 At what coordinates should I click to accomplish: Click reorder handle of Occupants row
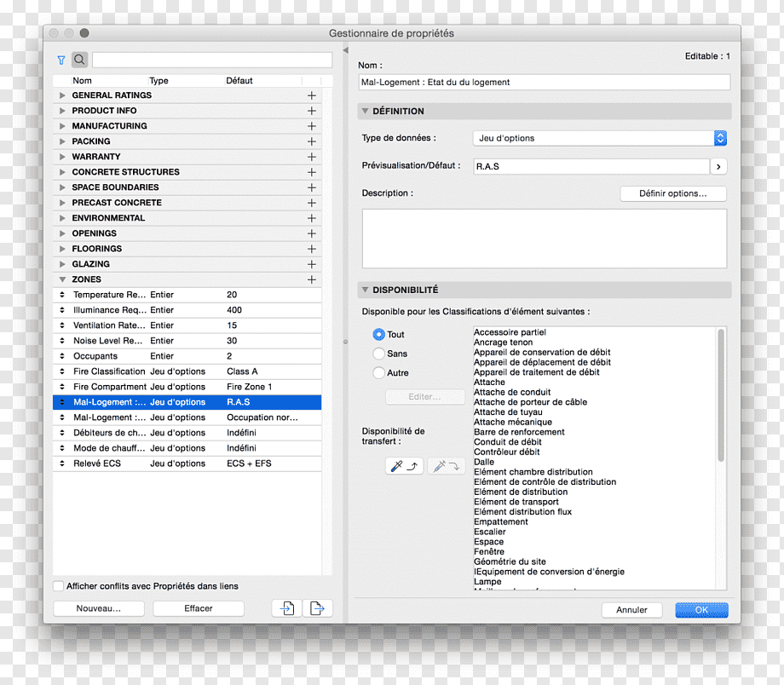62,356
